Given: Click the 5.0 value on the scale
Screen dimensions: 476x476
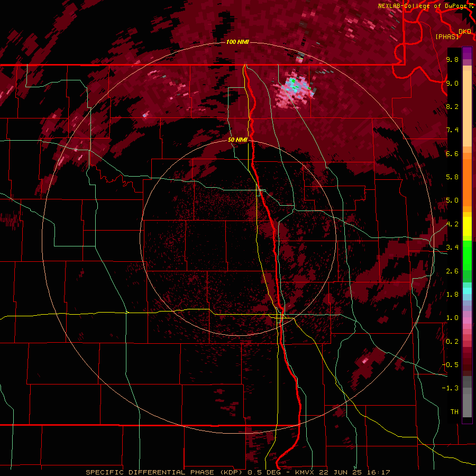Looking at the screenshot, I should coord(452,200).
